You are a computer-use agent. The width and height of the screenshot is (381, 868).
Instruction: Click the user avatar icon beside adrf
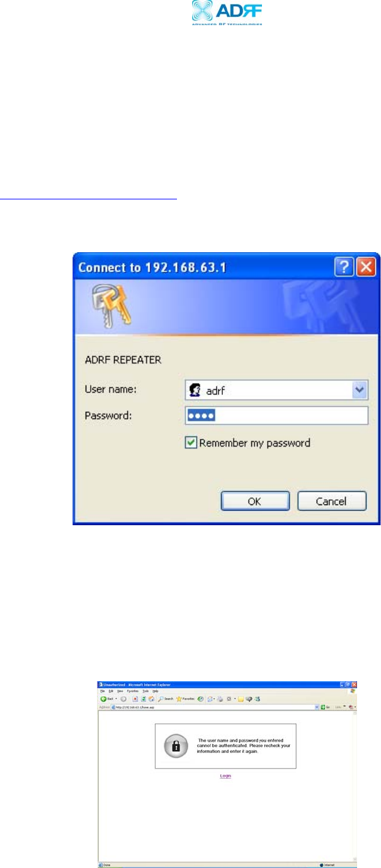pos(195,391)
